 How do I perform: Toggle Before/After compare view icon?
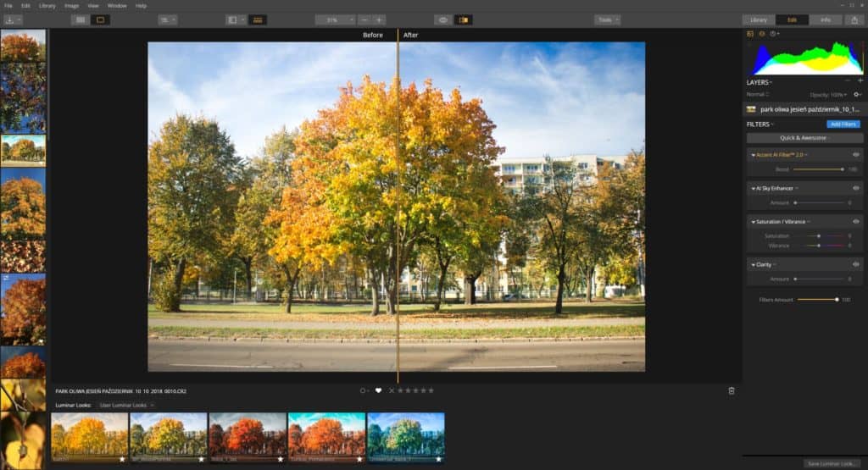click(x=464, y=20)
